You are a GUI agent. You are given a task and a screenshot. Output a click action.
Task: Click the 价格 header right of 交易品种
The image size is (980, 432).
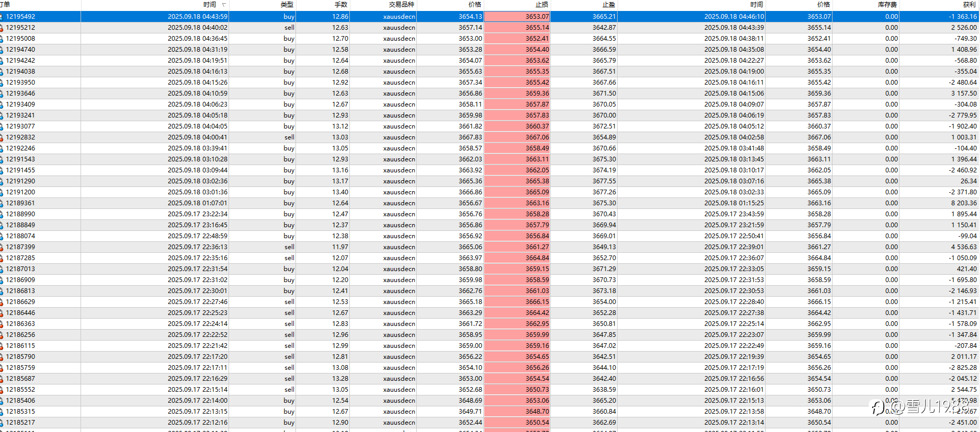475,5
